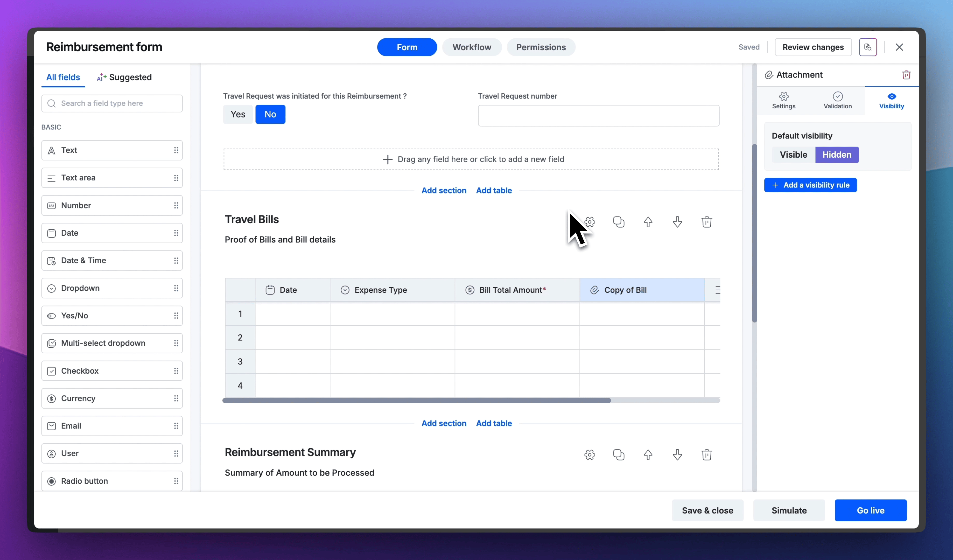953x560 pixels.
Task: Click Add a visibility rule button
Action: point(810,185)
